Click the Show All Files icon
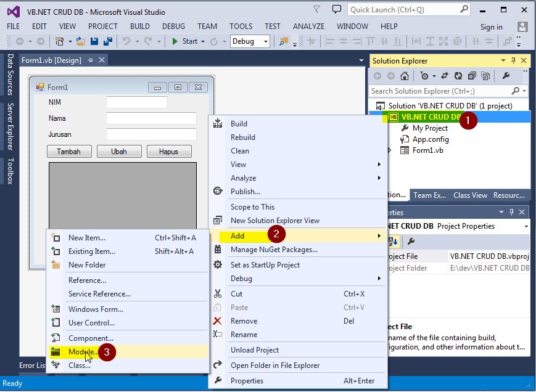This screenshot has height=392, width=536. click(485, 76)
